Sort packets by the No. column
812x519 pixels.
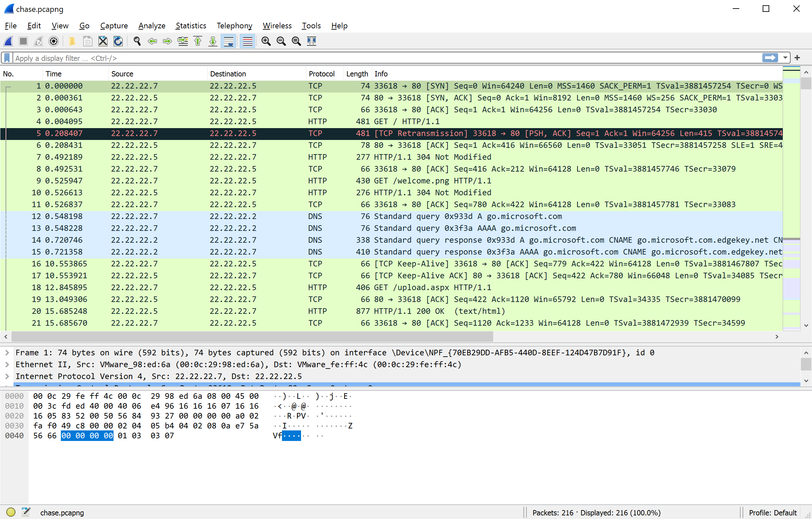[22, 74]
